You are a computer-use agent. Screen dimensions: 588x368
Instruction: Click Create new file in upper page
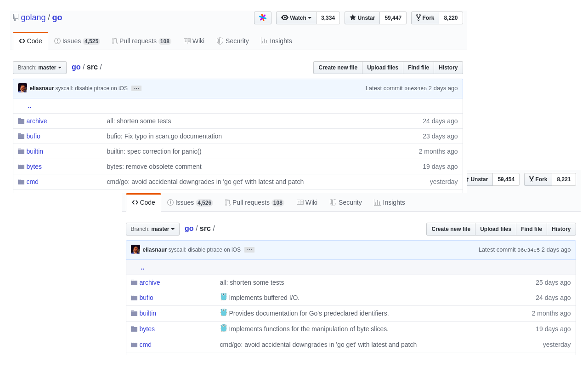[x=338, y=68]
